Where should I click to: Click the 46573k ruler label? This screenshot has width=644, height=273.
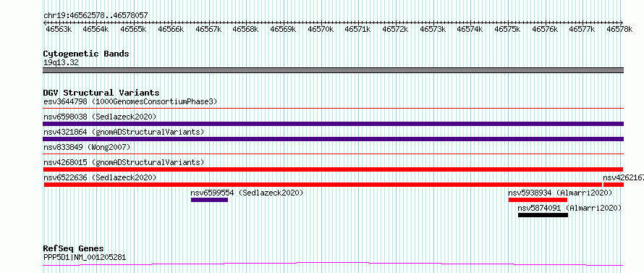433,29
